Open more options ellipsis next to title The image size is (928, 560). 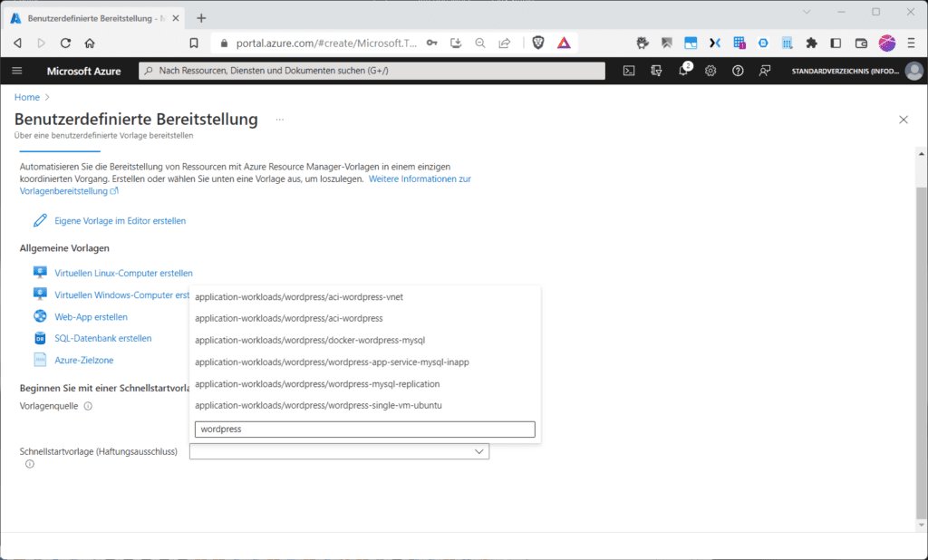pyautogui.click(x=279, y=120)
